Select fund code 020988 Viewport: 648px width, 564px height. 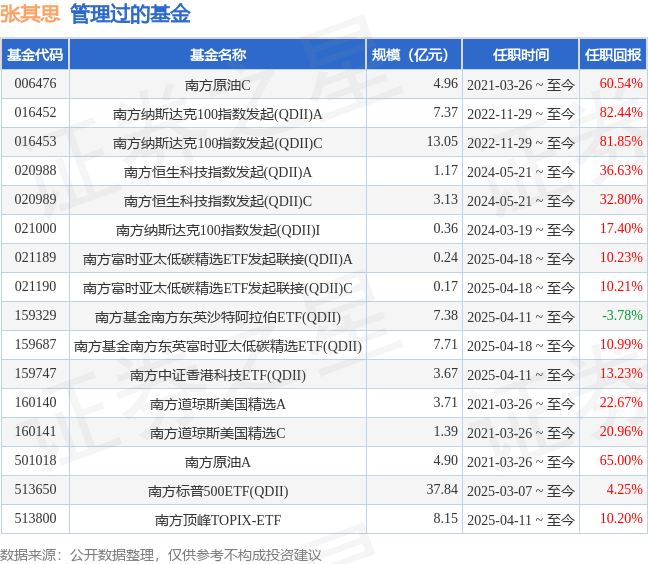[x=35, y=170]
